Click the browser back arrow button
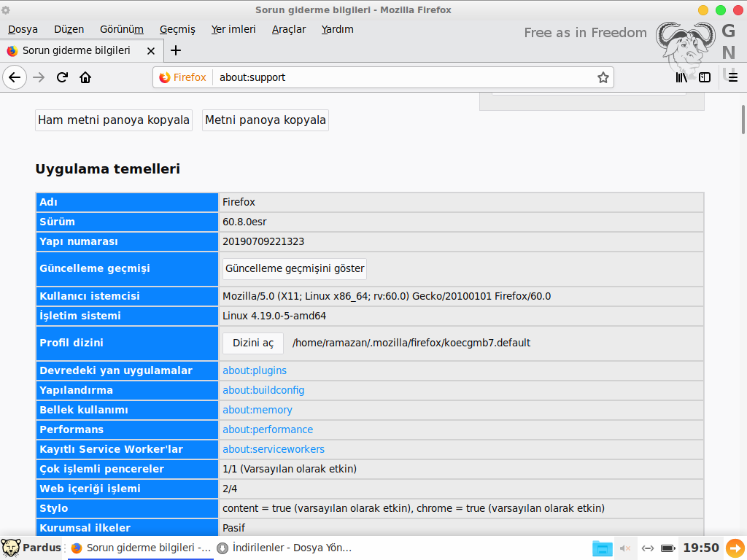 click(15, 77)
